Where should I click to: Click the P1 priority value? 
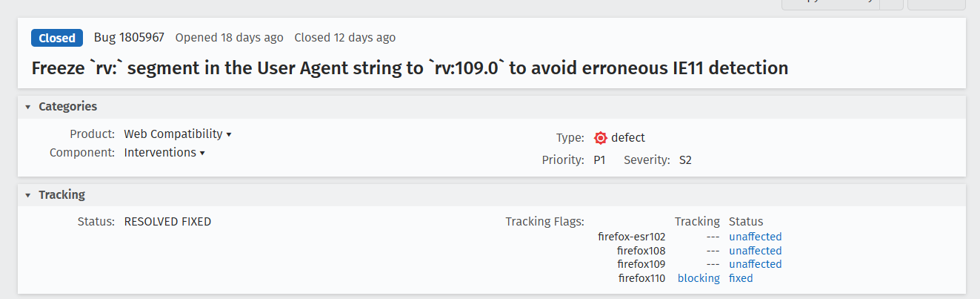click(x=599, y=160)
